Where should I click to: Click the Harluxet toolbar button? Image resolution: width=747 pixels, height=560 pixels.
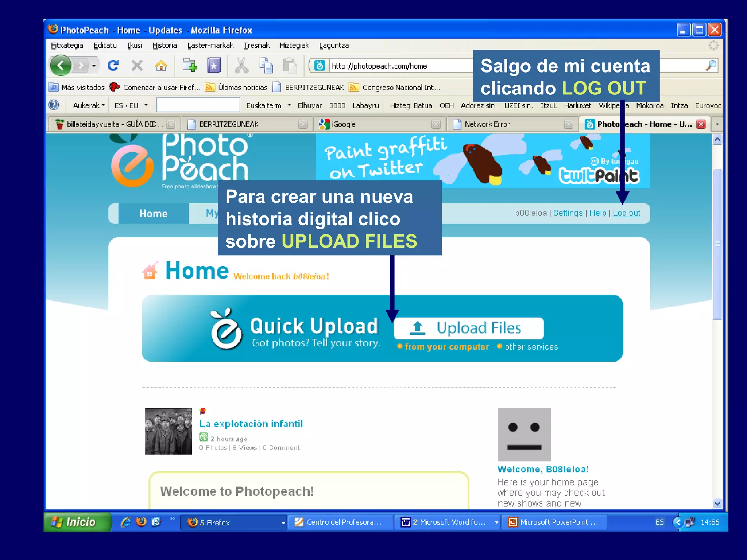[577, 105]
